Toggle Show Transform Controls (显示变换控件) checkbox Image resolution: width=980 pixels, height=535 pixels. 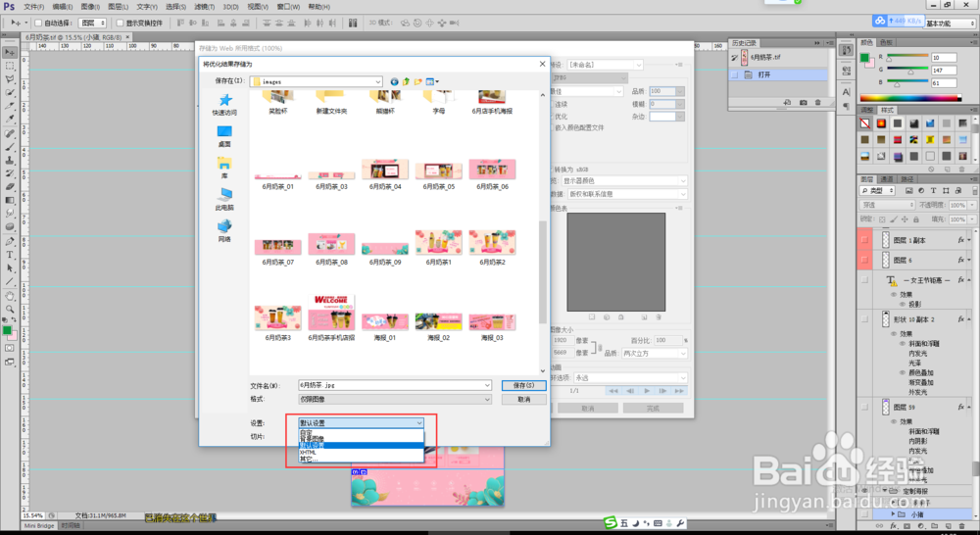click(120, 24)
